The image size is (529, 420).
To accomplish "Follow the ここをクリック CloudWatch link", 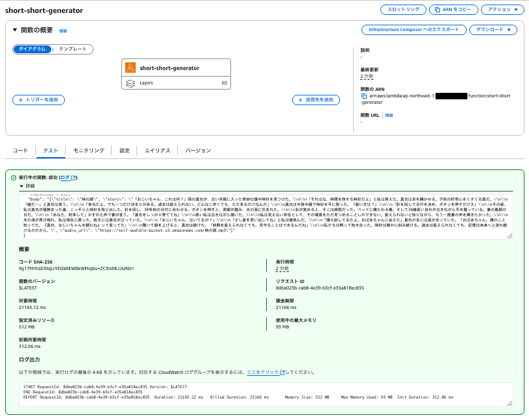I will coord(266,372).
